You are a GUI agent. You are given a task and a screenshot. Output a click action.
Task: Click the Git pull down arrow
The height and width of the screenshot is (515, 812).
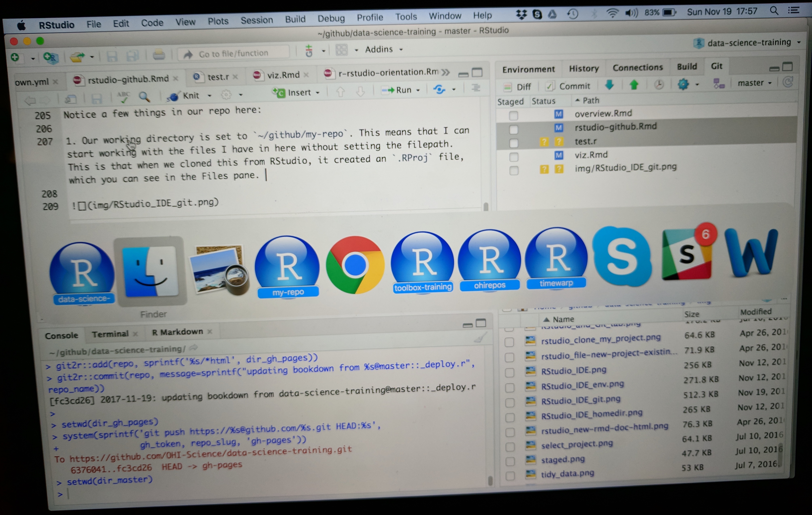(609, 85)
